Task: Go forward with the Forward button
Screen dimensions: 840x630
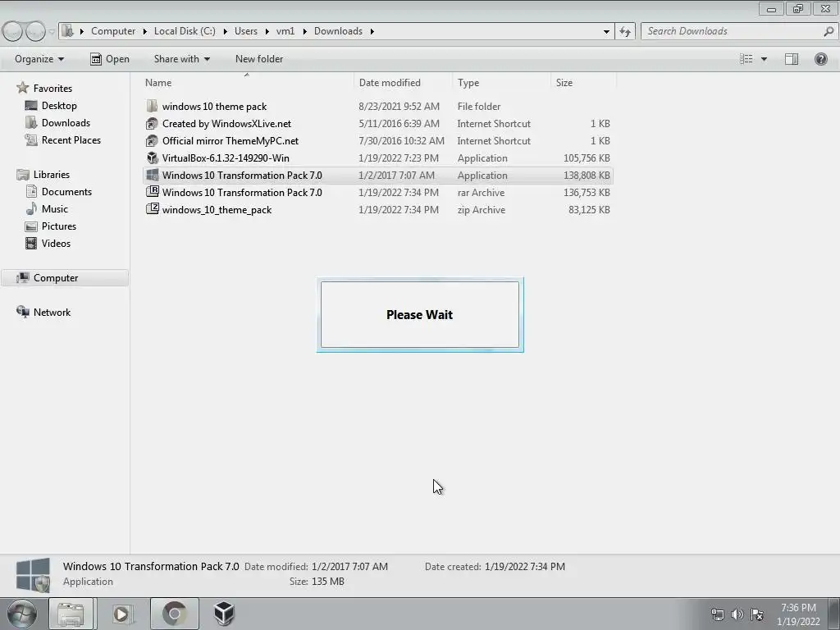Action: 35,31
